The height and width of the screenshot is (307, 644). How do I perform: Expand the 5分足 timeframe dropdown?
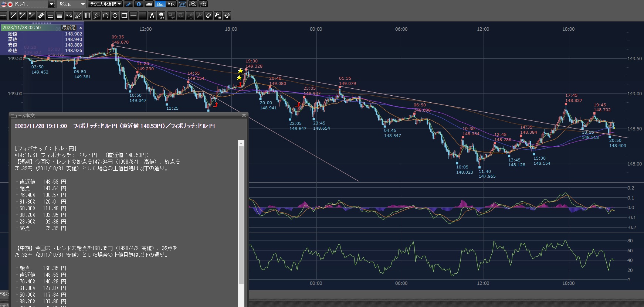point(83,4)
